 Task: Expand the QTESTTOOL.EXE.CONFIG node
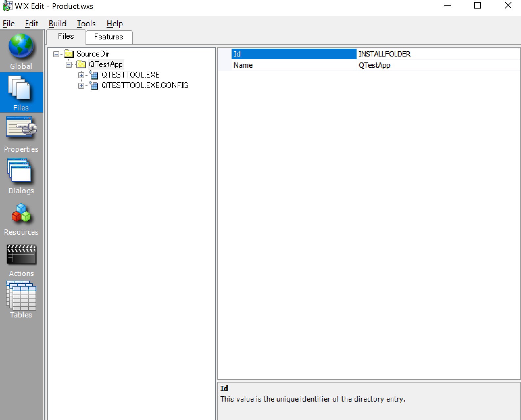[81, 85]
